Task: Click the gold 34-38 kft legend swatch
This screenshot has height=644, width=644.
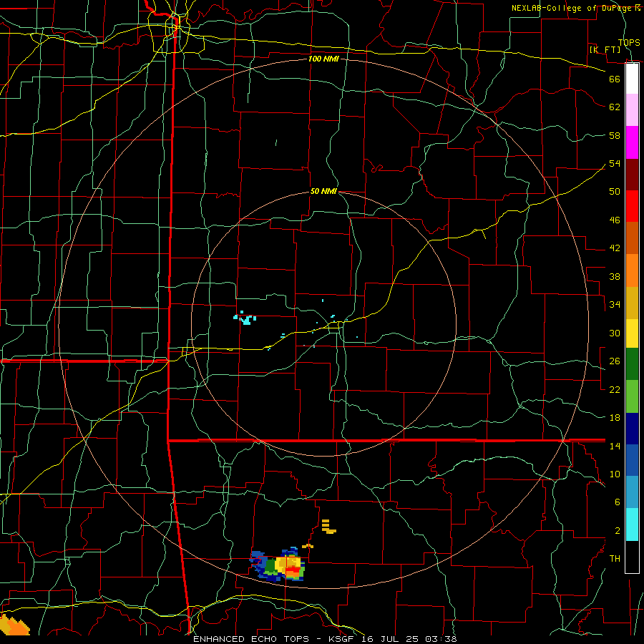Action: click(x=632, y=303)
